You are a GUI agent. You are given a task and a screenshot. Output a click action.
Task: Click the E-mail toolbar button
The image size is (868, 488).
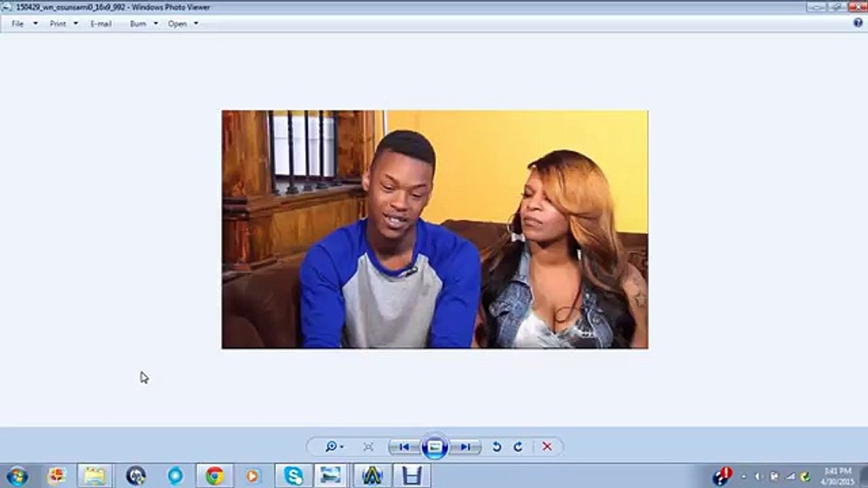coord(101,23)
